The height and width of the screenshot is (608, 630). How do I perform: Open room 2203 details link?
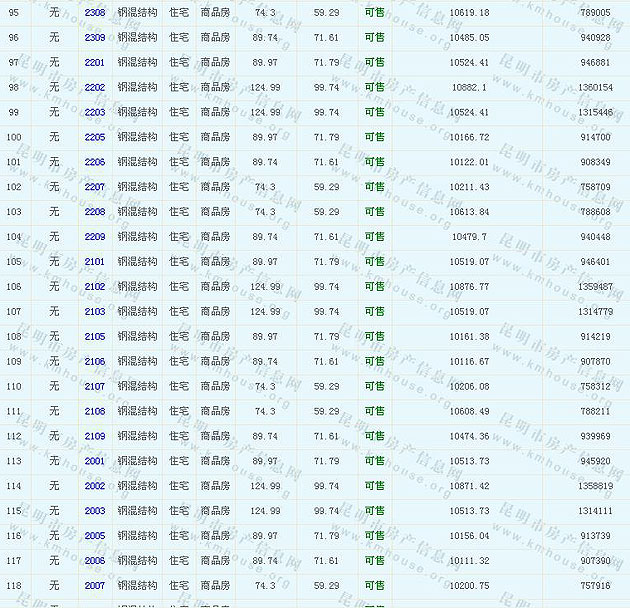(94, 112)
